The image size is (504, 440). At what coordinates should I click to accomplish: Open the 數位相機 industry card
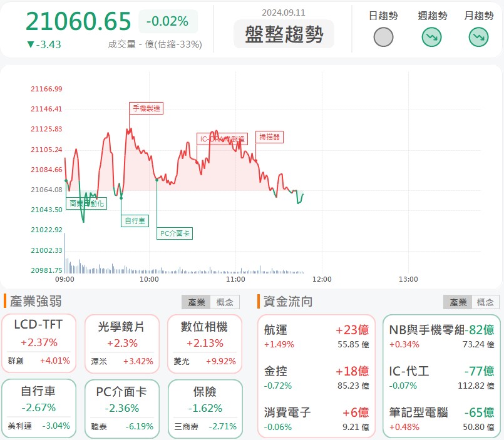[205, 344]
